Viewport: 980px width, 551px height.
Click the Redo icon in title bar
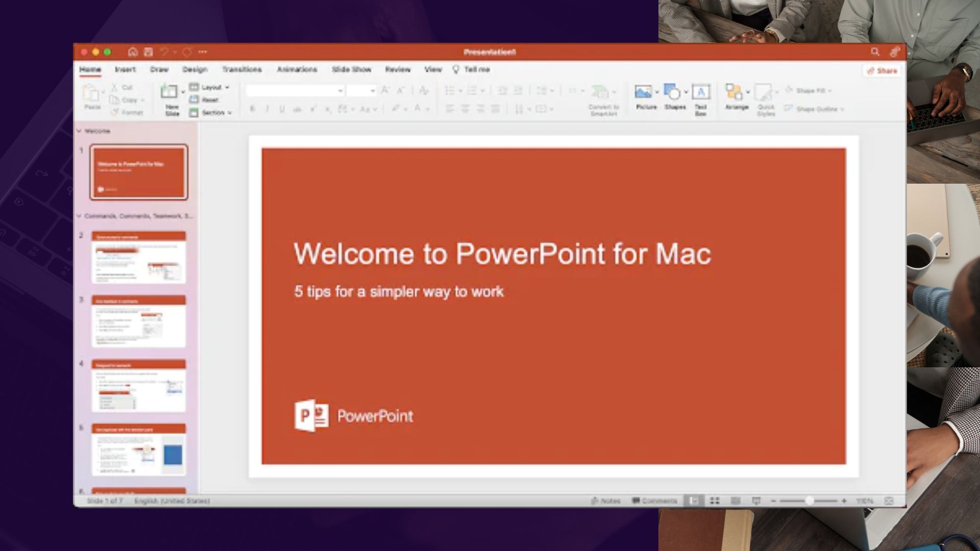tap(187, 52)
